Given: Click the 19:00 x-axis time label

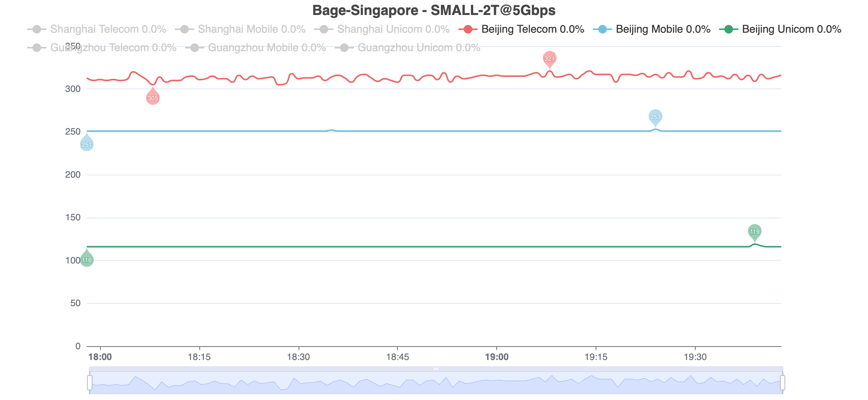Looking at the screenshot, I should [x=496, y=357].
